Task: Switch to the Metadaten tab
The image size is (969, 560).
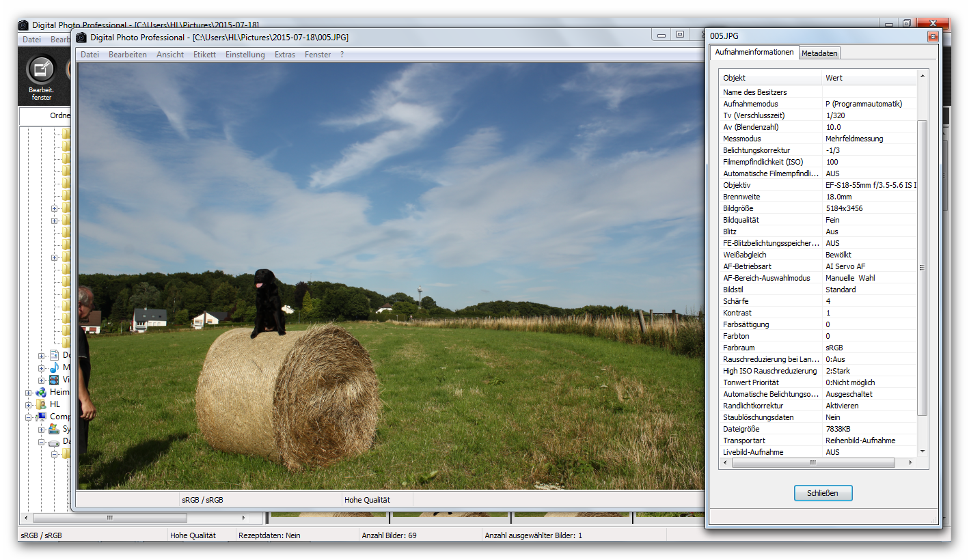Action: [819, 53]
